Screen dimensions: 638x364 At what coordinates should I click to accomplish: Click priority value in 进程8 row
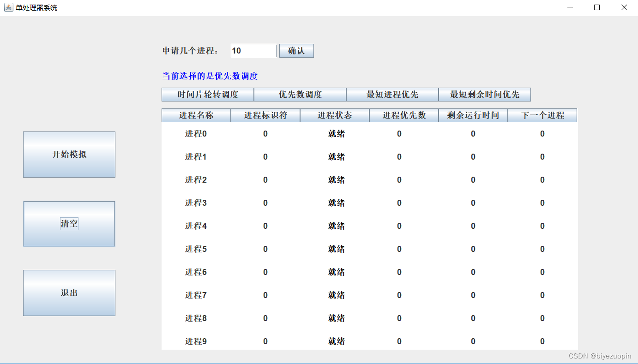[399, 318]
